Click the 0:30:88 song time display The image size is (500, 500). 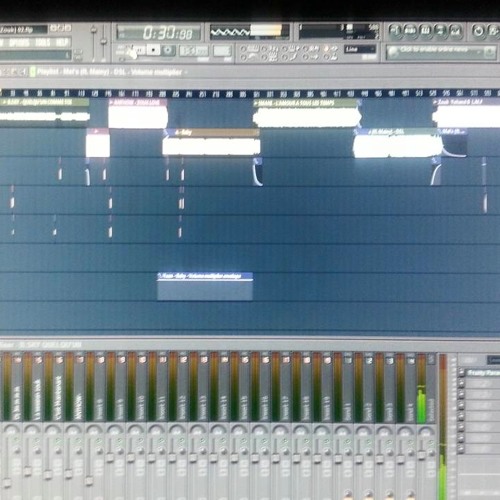(159, 33)
